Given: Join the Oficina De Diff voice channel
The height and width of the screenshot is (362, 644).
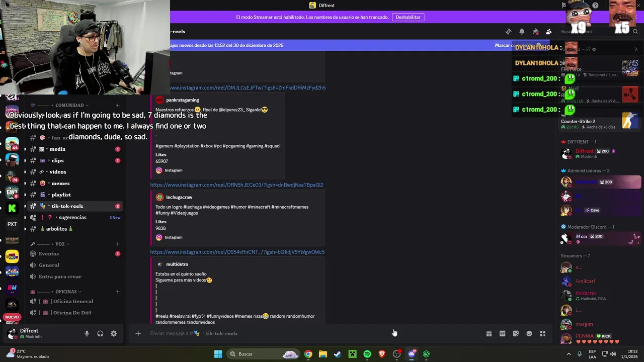Looking at the screenshot, I should click(x=74, y=313).
